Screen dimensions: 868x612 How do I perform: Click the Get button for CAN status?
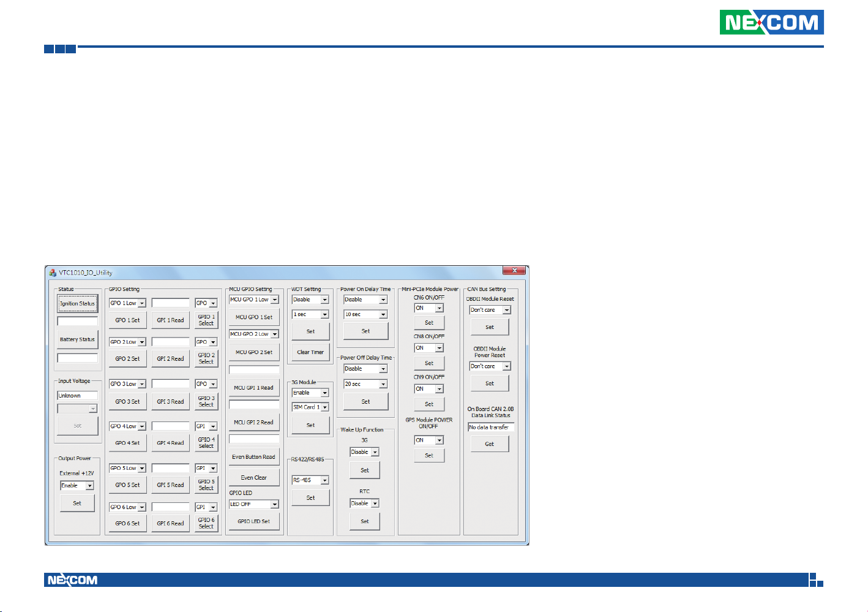click(x=490, y=444)
